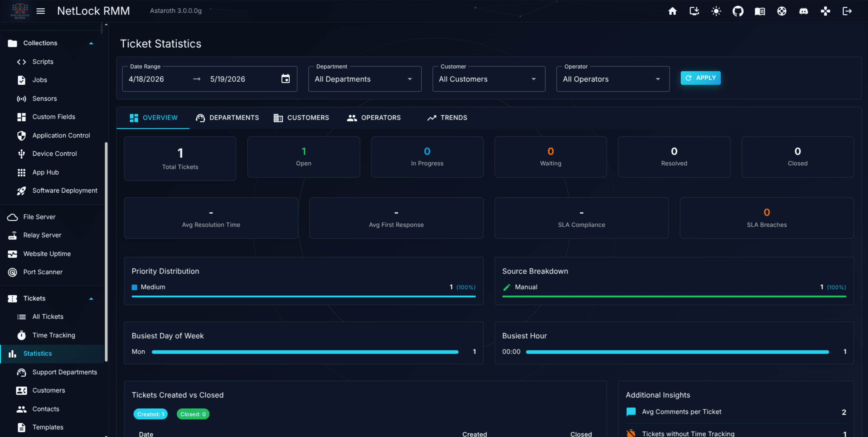Click the Manual source progress bar

(674, 296)
